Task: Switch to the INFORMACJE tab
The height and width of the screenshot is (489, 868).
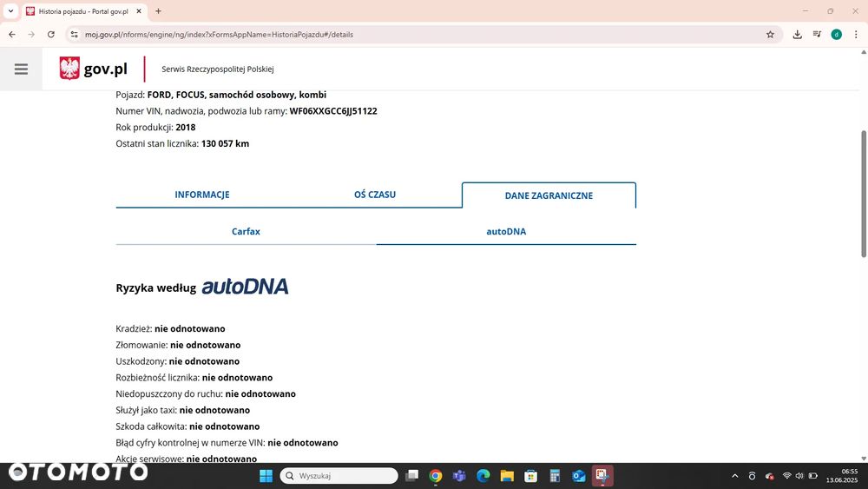Action: [202, 195]
